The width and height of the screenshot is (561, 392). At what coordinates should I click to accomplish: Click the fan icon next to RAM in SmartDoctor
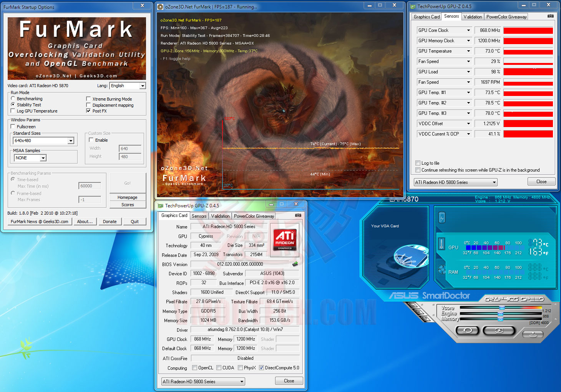tap(442, 269)
